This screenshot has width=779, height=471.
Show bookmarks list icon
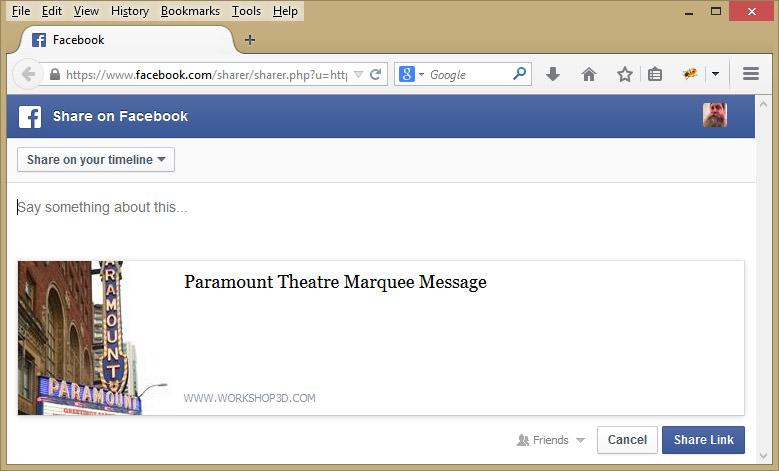655,74
